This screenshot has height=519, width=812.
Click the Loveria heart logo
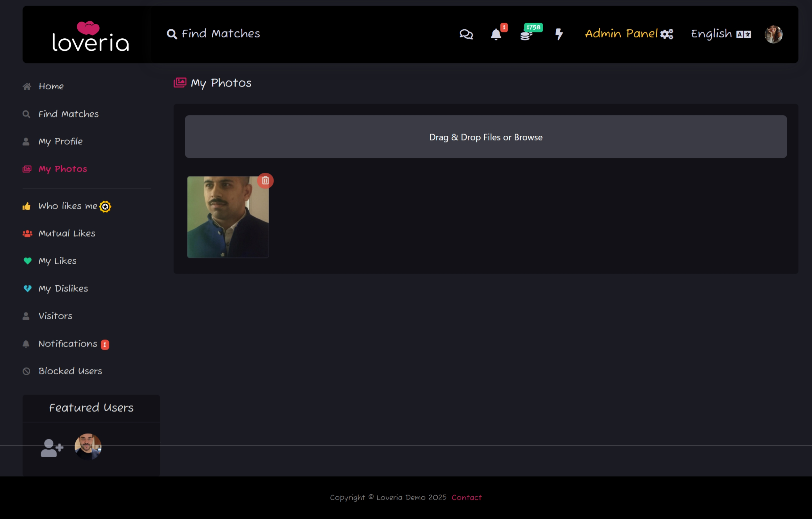pyautogui.click(x=90, y=36)
